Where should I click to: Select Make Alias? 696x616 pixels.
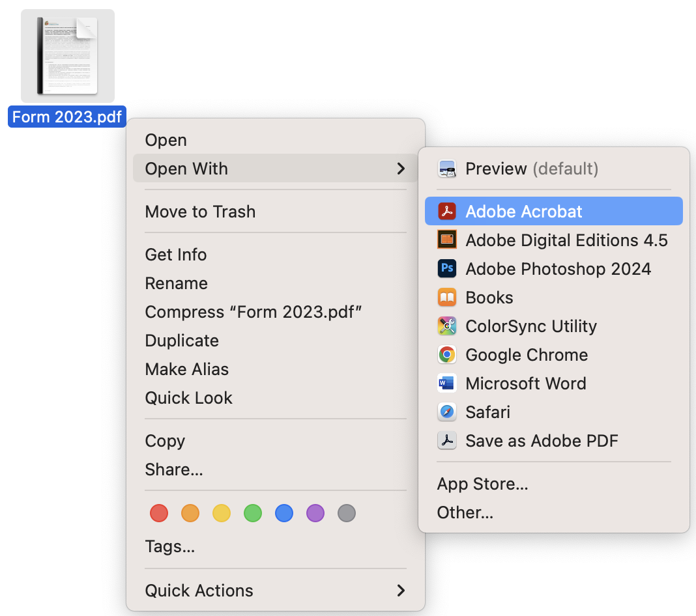pos(275,369)
